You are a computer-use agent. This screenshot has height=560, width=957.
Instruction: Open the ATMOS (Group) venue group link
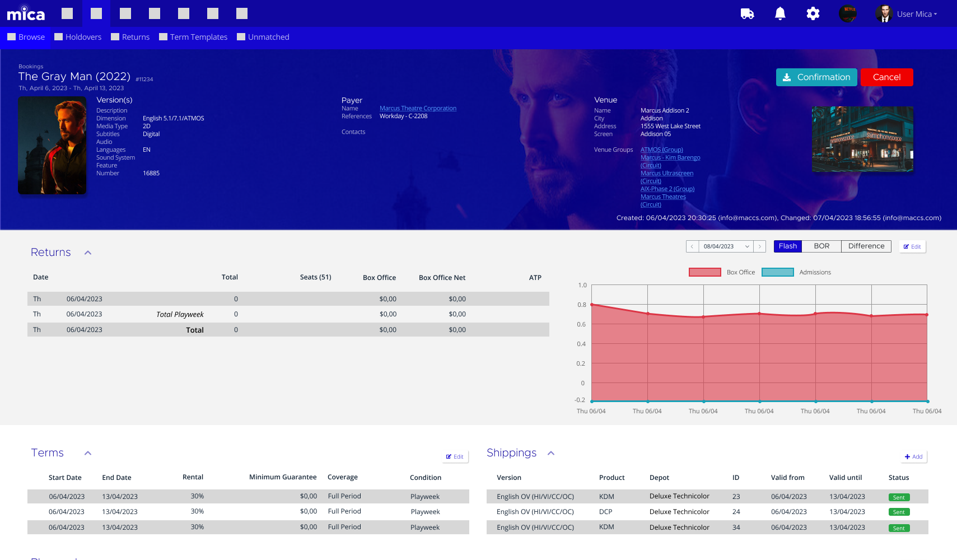click(x=662, y=150)
